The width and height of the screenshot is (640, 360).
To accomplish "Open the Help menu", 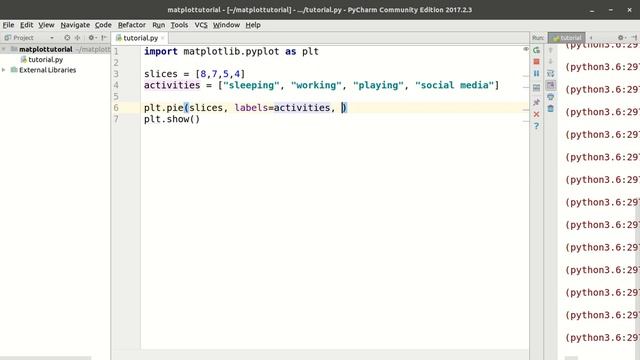I will pyautogui.click(x=253, y=25).
